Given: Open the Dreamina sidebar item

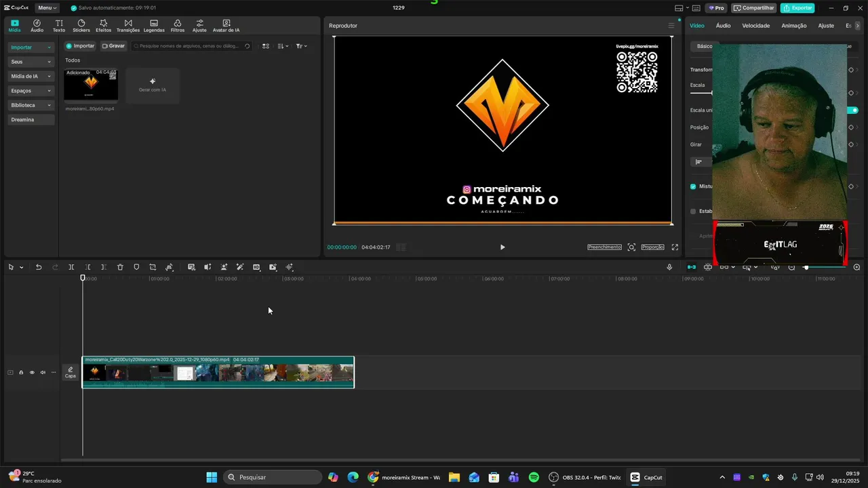Looking at the screenshot, I should (31, 119).
